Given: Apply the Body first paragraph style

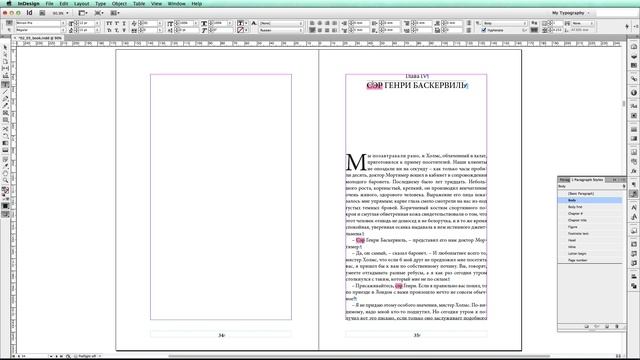Looking at the screenshot, I should click(590, 207).
